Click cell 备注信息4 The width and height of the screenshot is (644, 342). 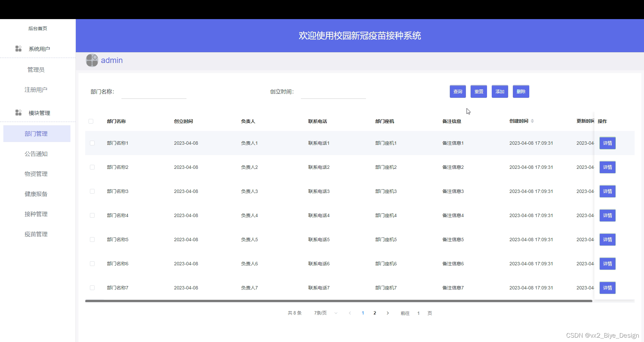tap(453, 215)
